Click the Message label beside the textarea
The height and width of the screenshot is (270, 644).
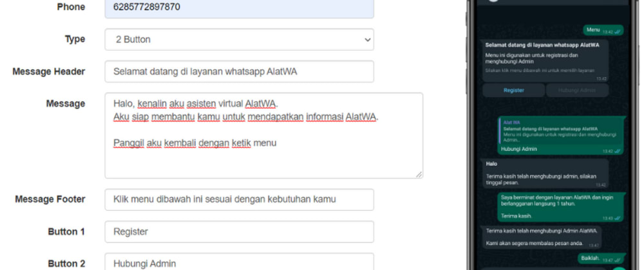(66, 104)
